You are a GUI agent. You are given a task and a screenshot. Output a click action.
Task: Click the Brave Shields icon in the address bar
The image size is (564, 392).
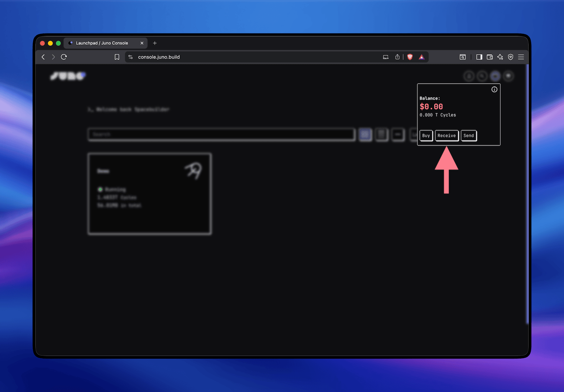410,57
